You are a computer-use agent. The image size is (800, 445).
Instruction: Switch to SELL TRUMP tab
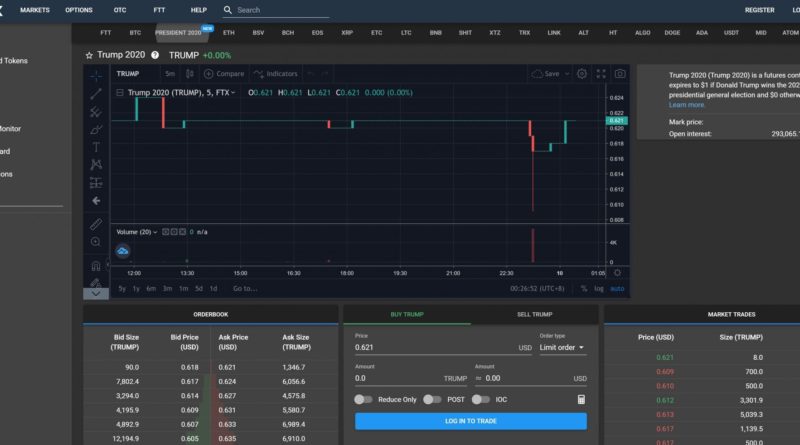point(535,314)
